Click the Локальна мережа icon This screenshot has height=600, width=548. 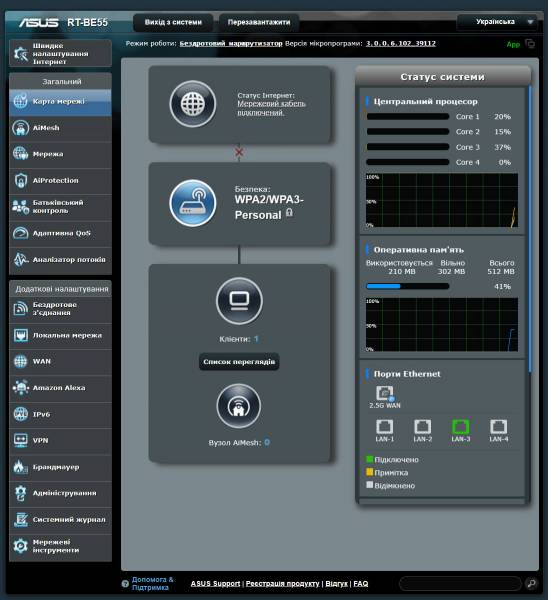[21, 335]
